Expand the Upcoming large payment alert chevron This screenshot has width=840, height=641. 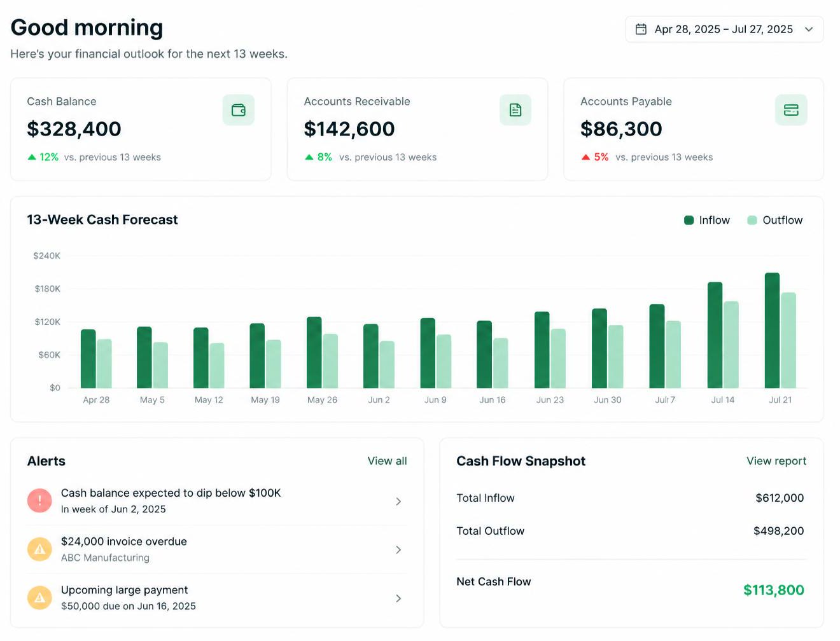398,598
